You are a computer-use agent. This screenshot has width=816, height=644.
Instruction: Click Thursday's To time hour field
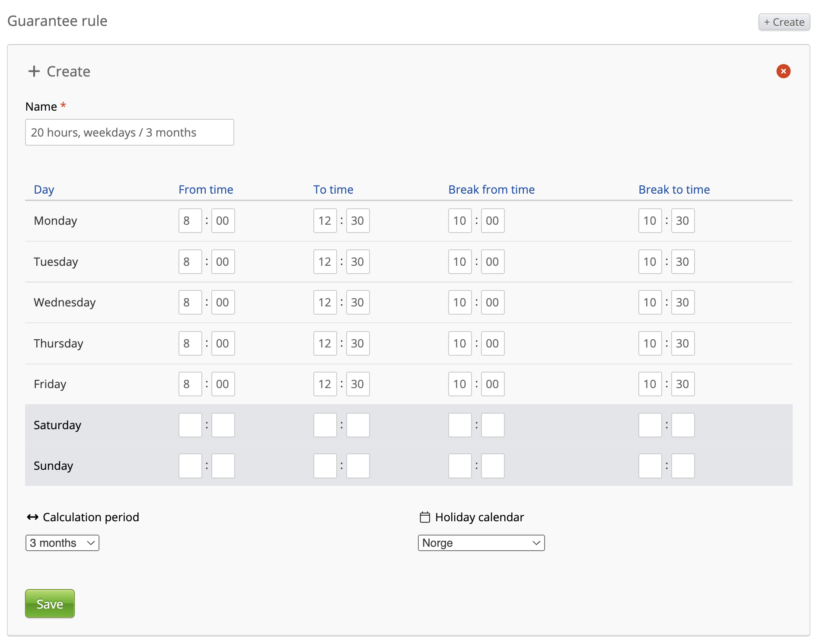click(325, 344)
